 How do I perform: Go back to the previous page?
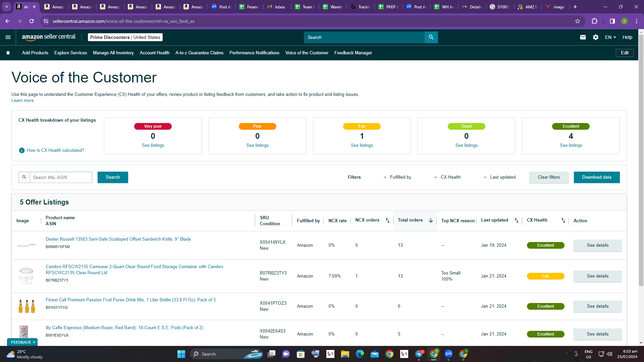pyautogui.click(x=7, y=21)
